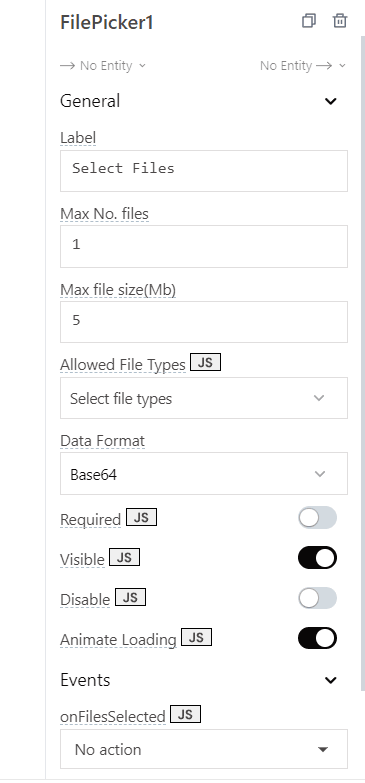Enable the Disable switch
The width and height of the screenshot is (365, 783).
[318, 598]
